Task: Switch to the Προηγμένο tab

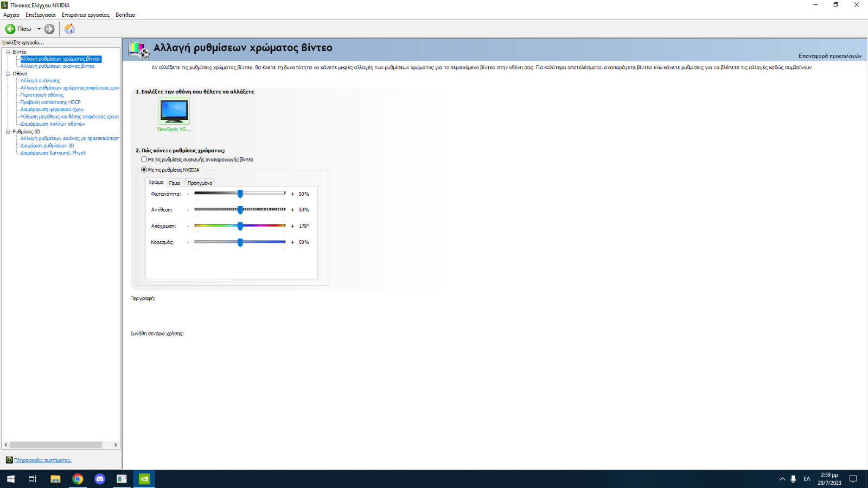Action: tap(200, 183)
